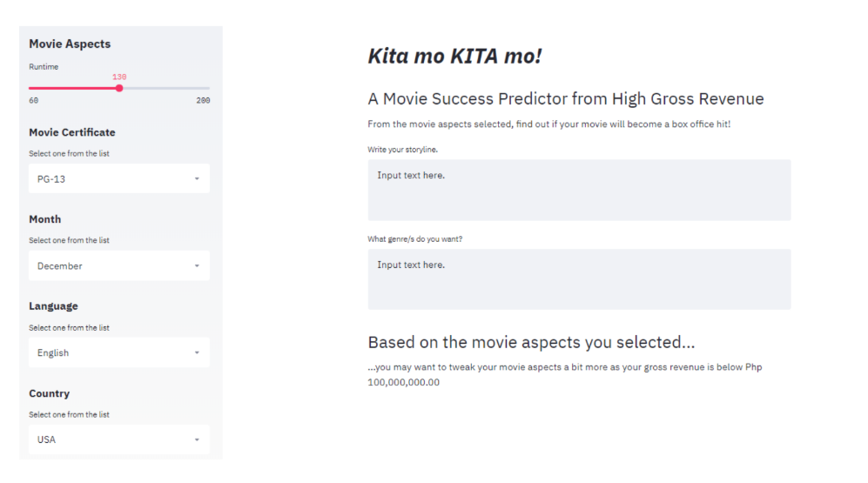
Task: Click the arrow icon on the USA dropdown
Action: [x=197, y=439]
